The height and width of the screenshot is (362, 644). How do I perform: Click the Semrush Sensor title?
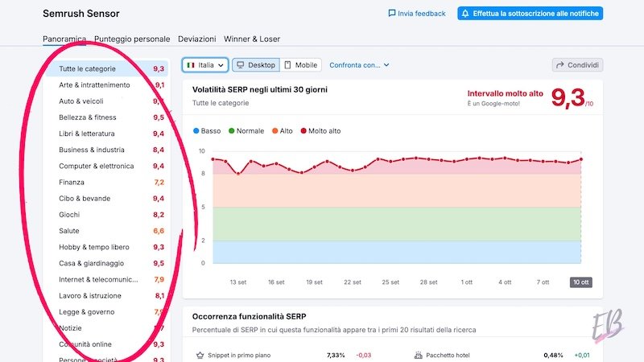pos(81,14)
